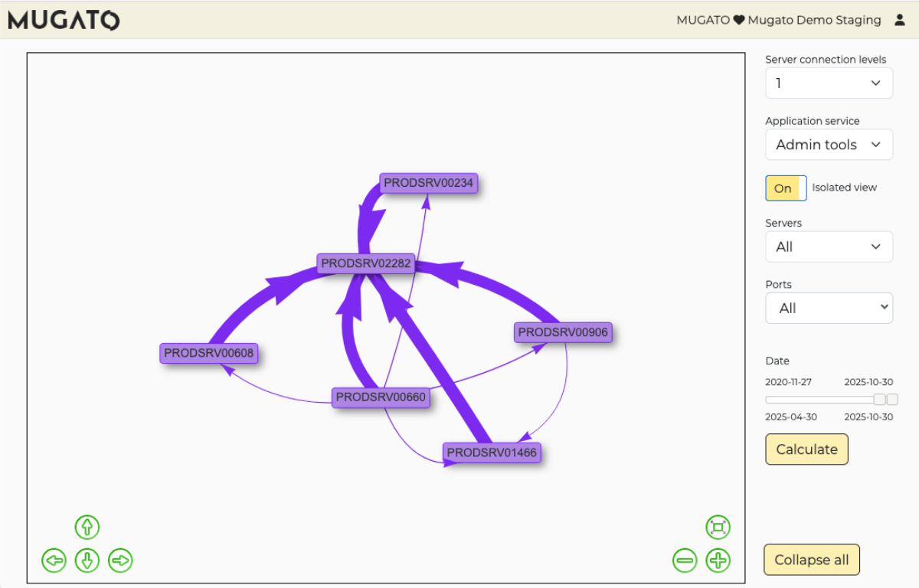The width and height of the screenshot is (919, 588).
Task: Click the PRODSRV00234 node in graph
Action: coord(429,184)
